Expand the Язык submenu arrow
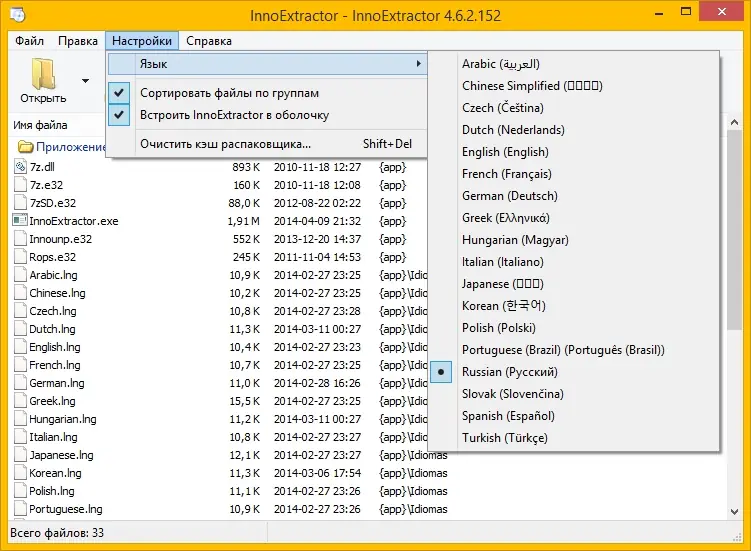The width and height of the screenshot is (751, 551). [419, 64]
